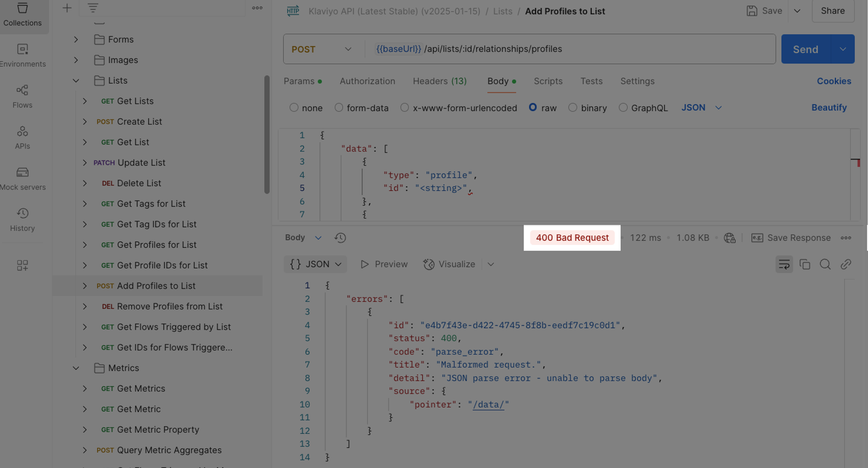Click the network globe icon in the response bar
Screen dimensions: 868x468
[x=730, y=238]
